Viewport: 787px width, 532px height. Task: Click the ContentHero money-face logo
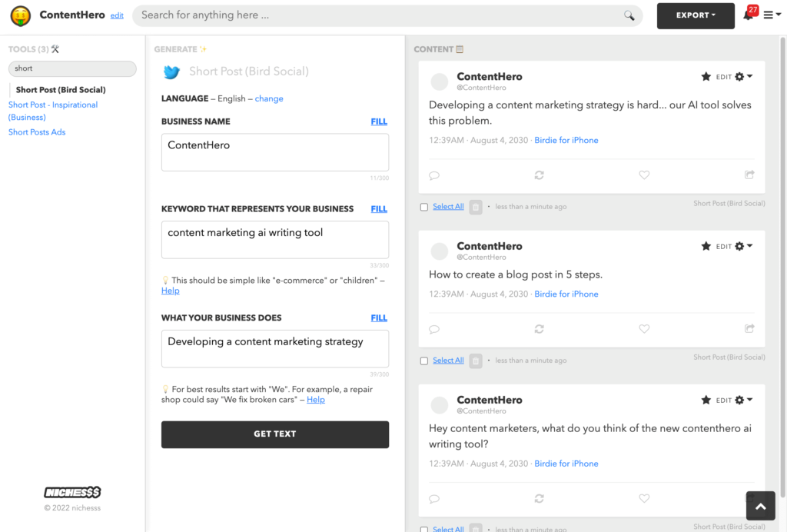21,16
